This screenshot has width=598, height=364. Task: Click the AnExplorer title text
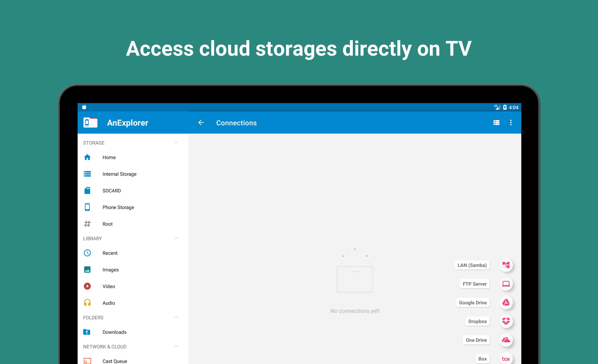pos(128,123)
